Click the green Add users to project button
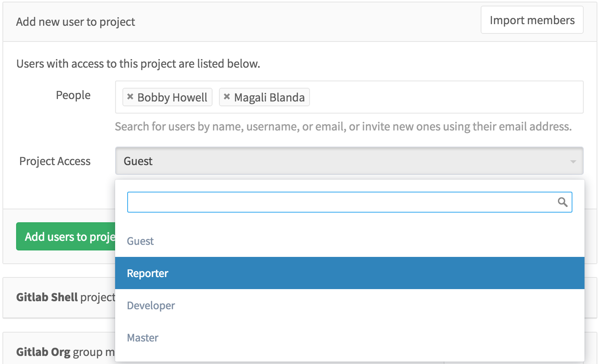The height and width of the screenshot is (364, 599). tap(66, 237)
